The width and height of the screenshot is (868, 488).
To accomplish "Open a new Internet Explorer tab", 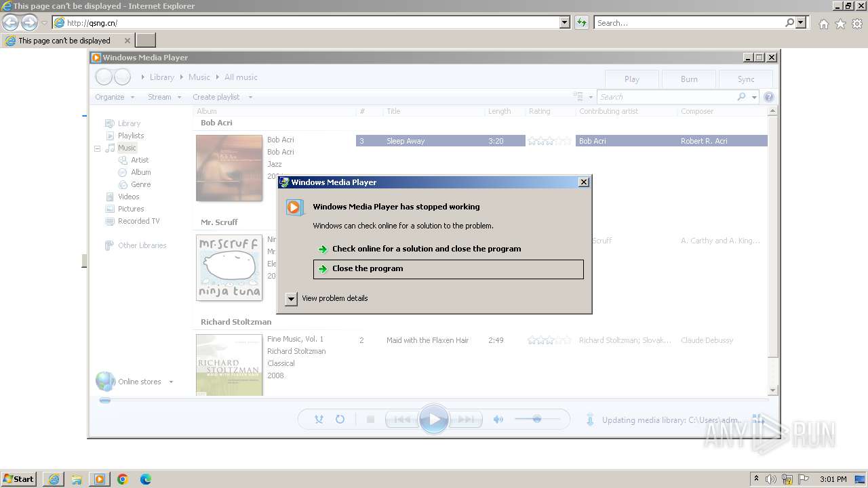I will pos(146,40).
